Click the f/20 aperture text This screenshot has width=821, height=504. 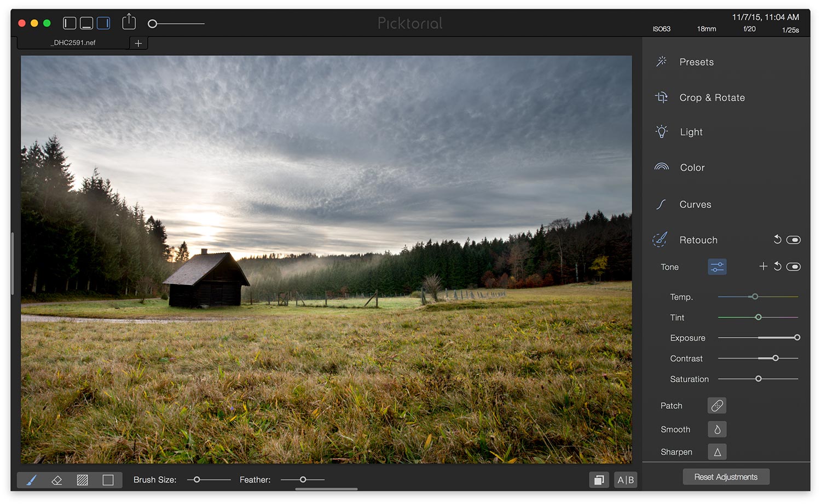pyautogui.click(x=749, y=29)
